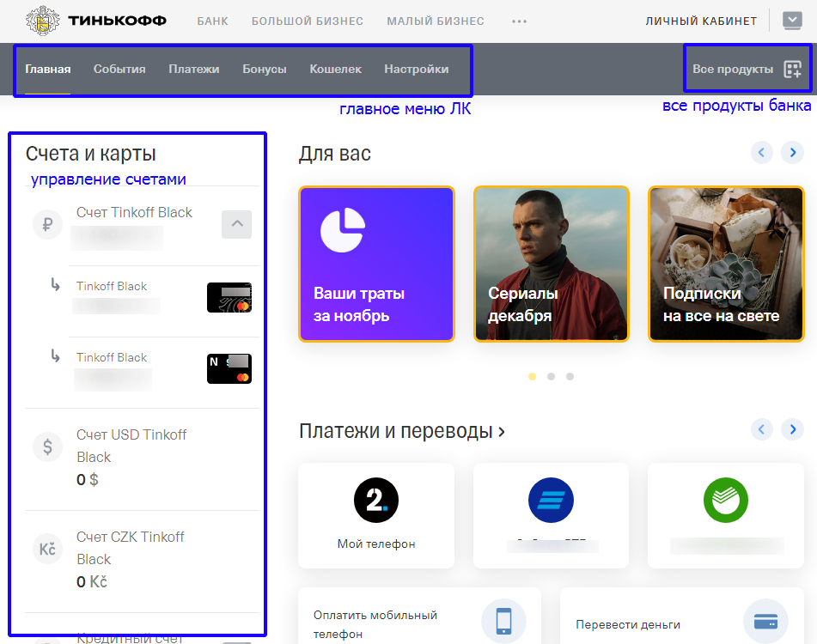817x644 pixels.
Task: Click the ЛИЧНЫЙ КАБИНЕТ link
Action: tap(701, 21)
